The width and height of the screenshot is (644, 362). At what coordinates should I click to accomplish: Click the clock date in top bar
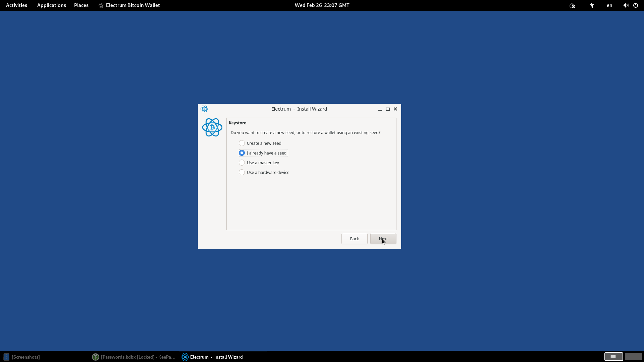tap(322, 5)
